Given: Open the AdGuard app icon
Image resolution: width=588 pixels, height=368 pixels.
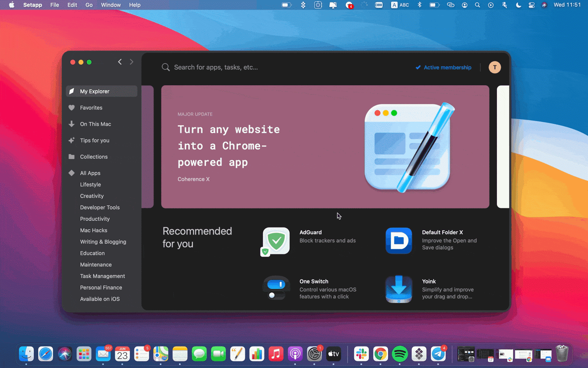Looking at the screenshot, I should click(x=276, y=241).
